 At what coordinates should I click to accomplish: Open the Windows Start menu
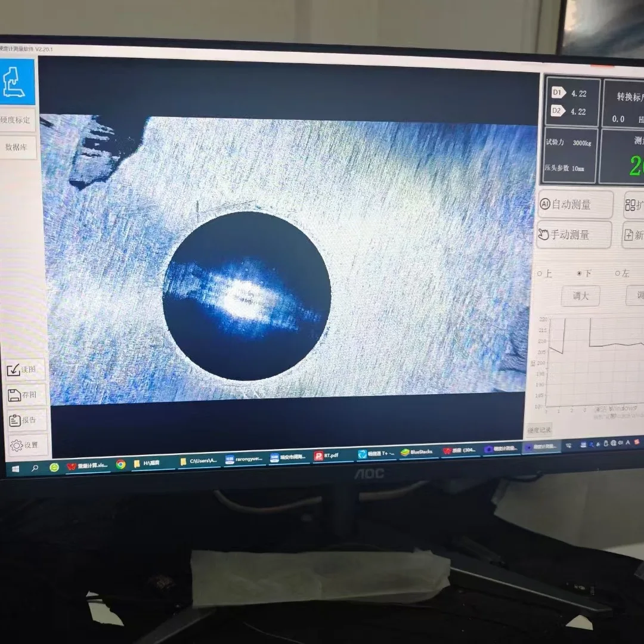point(16,469)
